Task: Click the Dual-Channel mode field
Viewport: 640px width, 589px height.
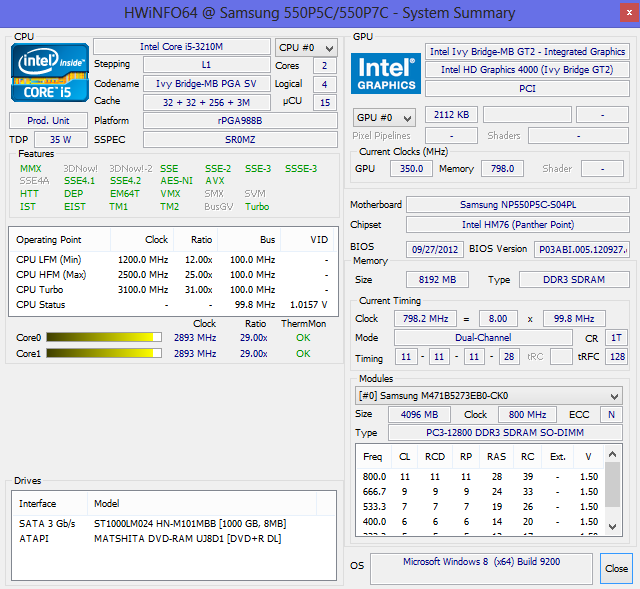Action: tap(483, 338)
